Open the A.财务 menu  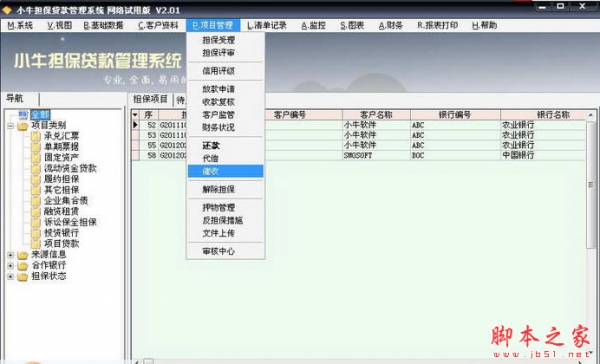tap(391, 26)
